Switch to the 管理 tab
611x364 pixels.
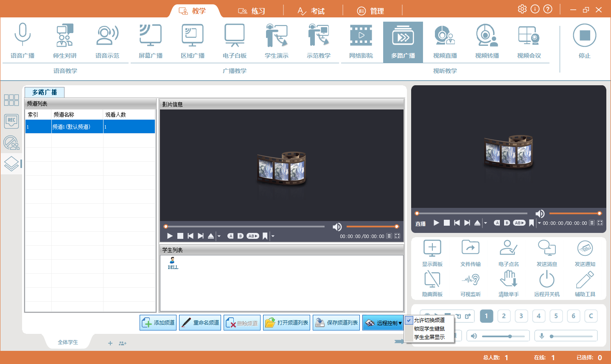click(370, 11)
